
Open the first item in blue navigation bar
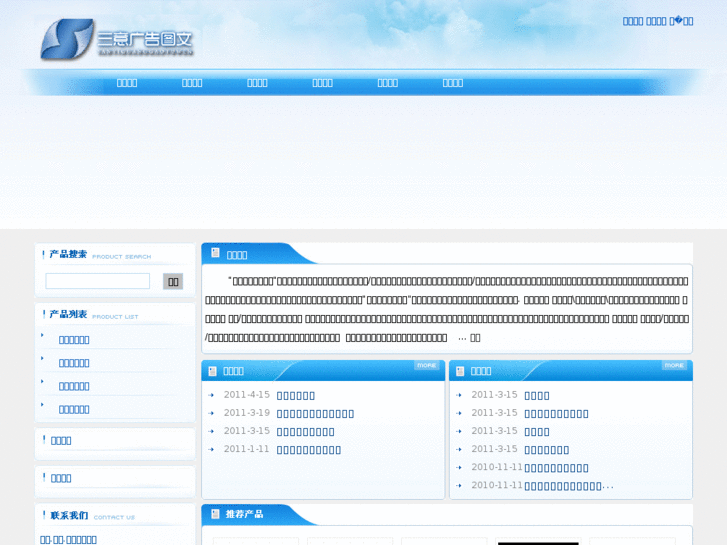click(x=127, y=83)
